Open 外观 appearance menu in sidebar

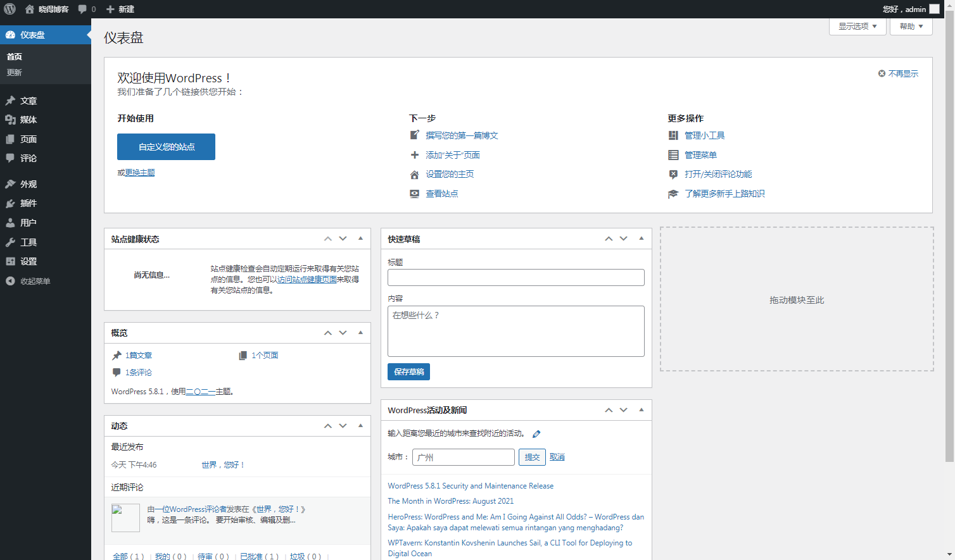46,184
